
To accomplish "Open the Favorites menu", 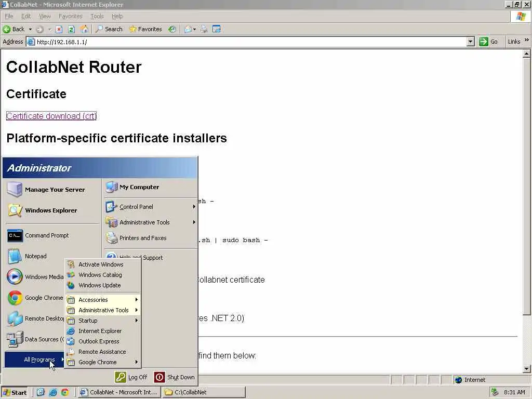I will (71, 16).
